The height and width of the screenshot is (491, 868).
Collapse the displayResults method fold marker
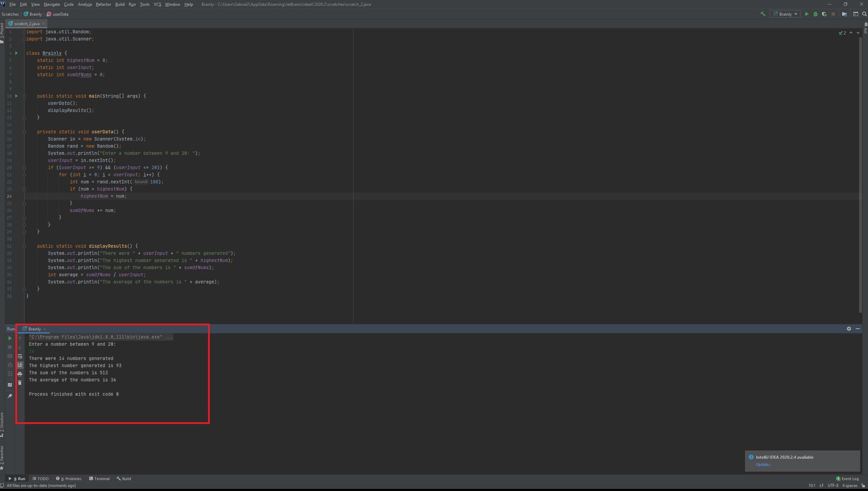(24, 246)
